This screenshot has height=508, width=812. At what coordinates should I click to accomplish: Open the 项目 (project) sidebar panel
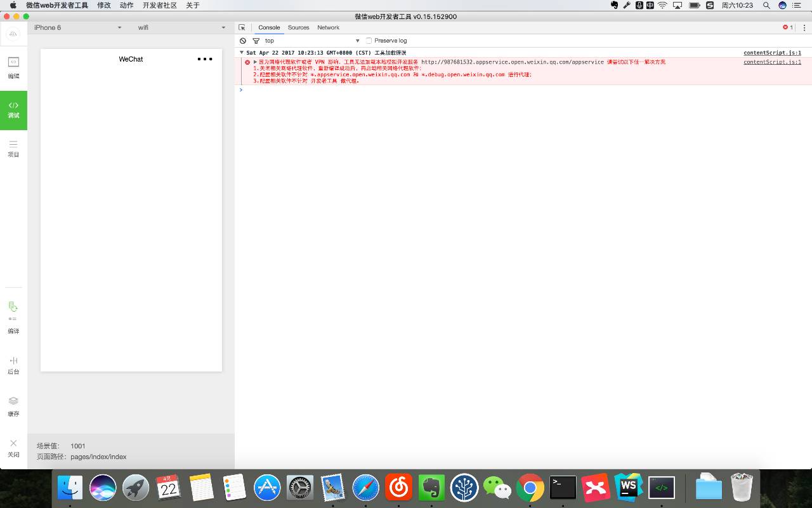[13, 149]
